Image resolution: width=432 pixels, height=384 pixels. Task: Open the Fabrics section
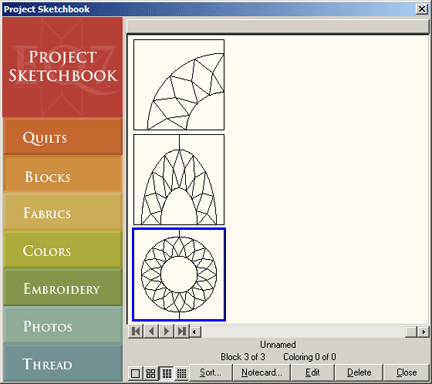point(63,212)
